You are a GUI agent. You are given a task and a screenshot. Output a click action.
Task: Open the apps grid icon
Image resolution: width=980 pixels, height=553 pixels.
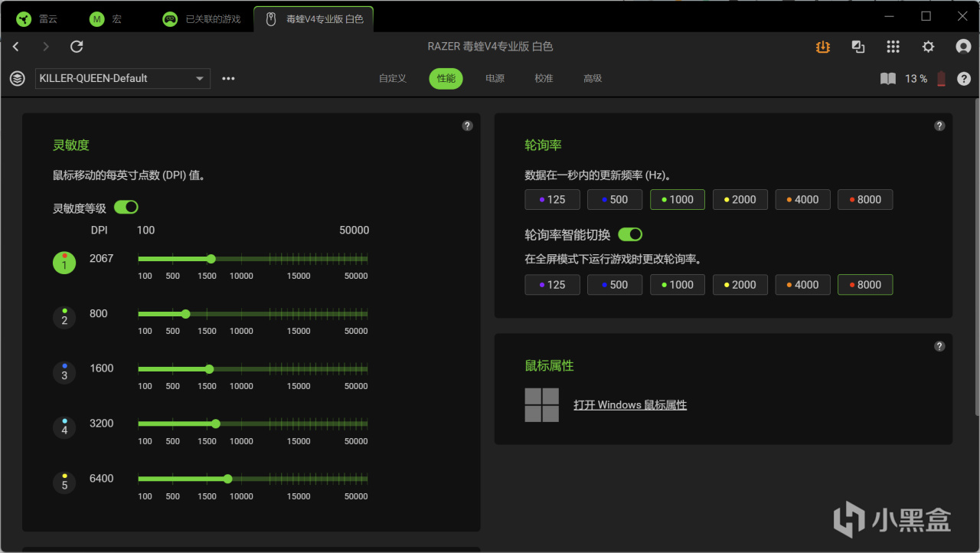pyautogui.click(x=893, y=47)
